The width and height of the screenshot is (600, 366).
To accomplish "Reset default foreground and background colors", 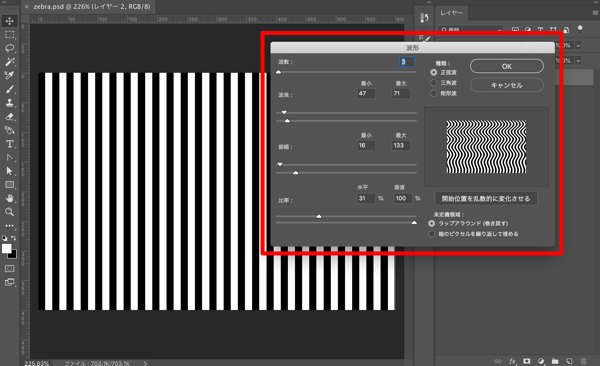I will [x=4, y=238].
